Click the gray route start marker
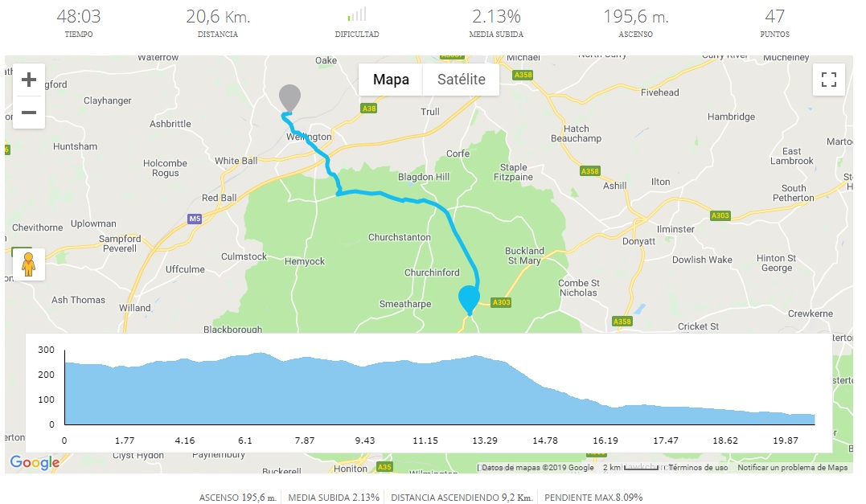The height and width of the screenshot is (504, 866). tap(289, 96)
